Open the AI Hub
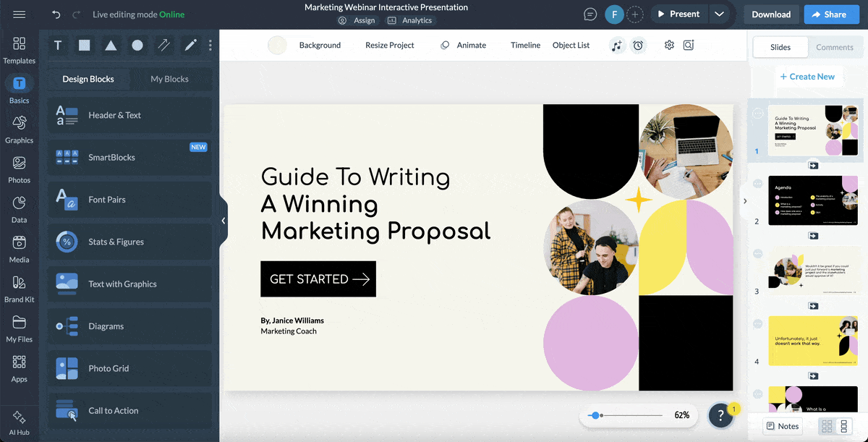 [20, 424]
